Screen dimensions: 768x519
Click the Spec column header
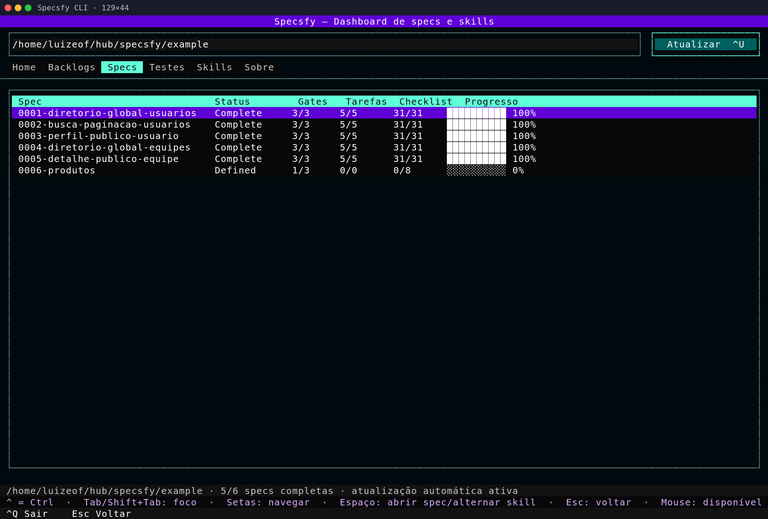coord(30,101)
